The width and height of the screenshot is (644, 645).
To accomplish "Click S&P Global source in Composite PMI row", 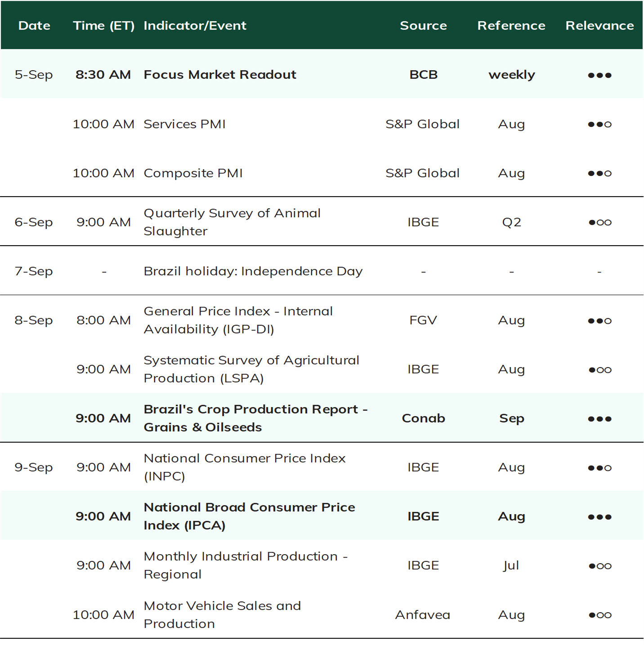I will pos(423,173).
